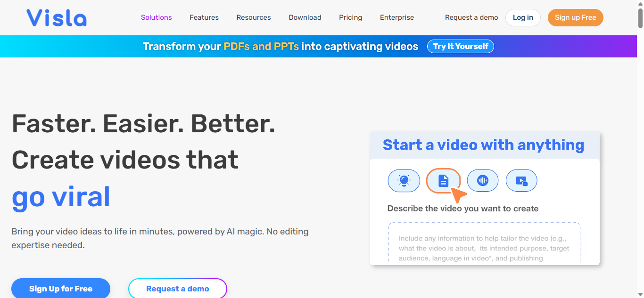The width and height of the screenshot is (644, 298).
Task: Select the audio waveform icon to start from audio
Action: click(x=483, y=180)
